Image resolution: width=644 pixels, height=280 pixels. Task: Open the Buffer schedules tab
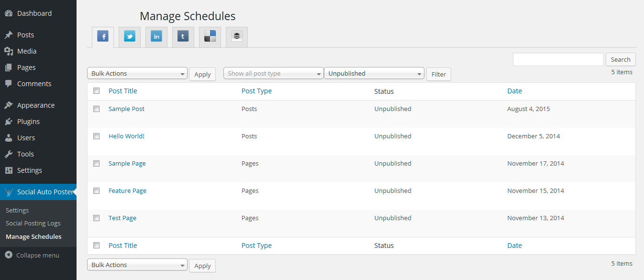[x=236, y=36]
